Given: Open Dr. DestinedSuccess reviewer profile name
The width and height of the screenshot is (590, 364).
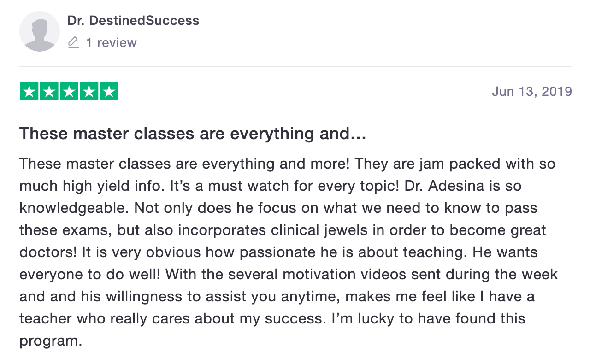Looking at the screenshot, I should click(x=133, y=21).
